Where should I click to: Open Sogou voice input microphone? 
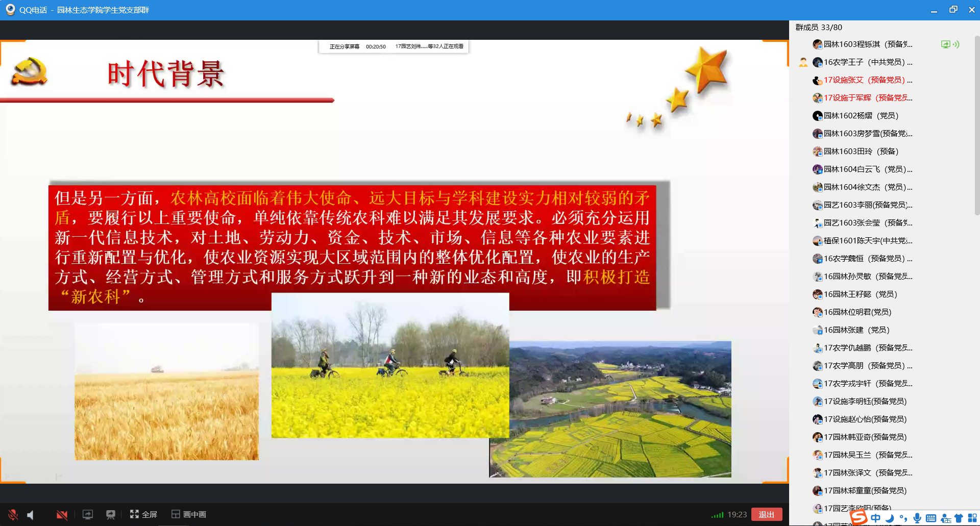pyautogui.click(x=917, y=518)
